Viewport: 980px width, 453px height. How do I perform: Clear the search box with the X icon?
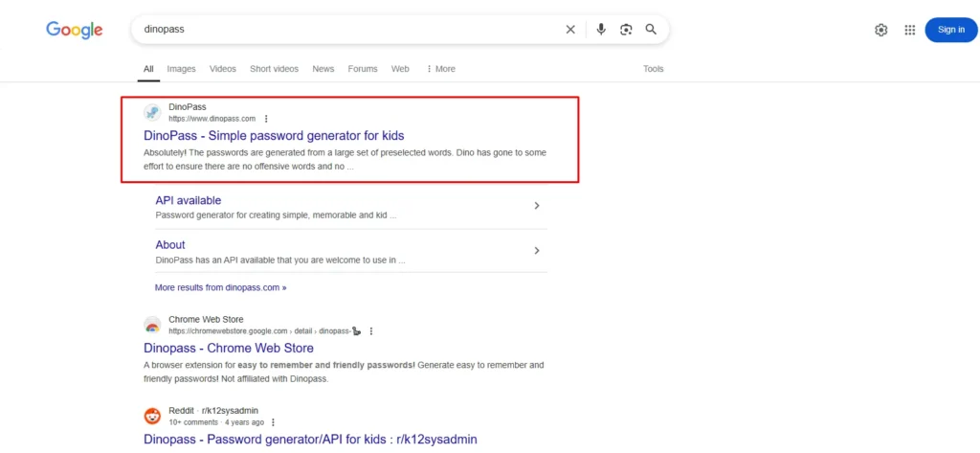[x=570, y=30]
